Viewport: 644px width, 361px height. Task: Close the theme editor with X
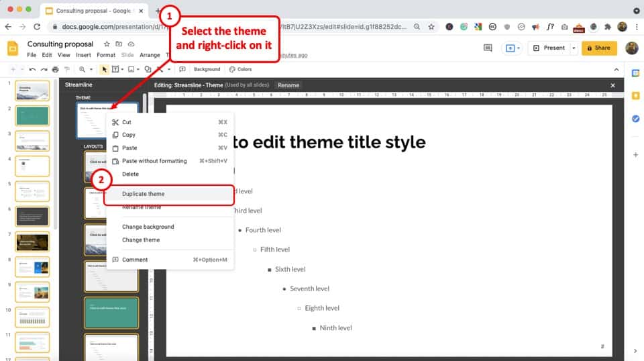[x=612, y=85]
